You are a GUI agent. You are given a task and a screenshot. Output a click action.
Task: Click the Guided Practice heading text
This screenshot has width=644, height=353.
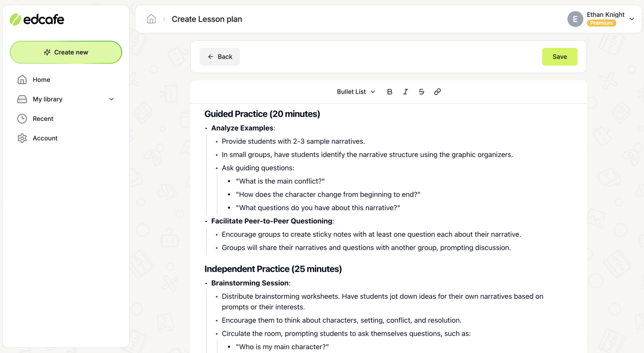[262, 114]
